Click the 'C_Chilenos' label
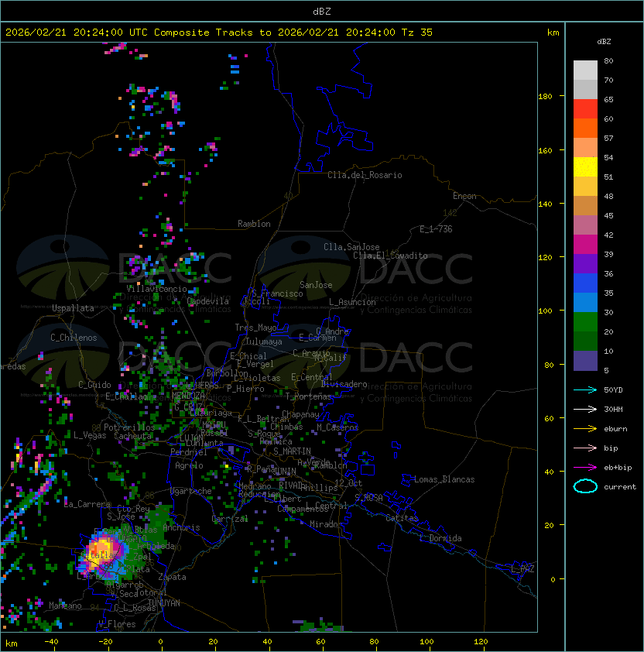The image size is (644, 652). coord(74,338)
